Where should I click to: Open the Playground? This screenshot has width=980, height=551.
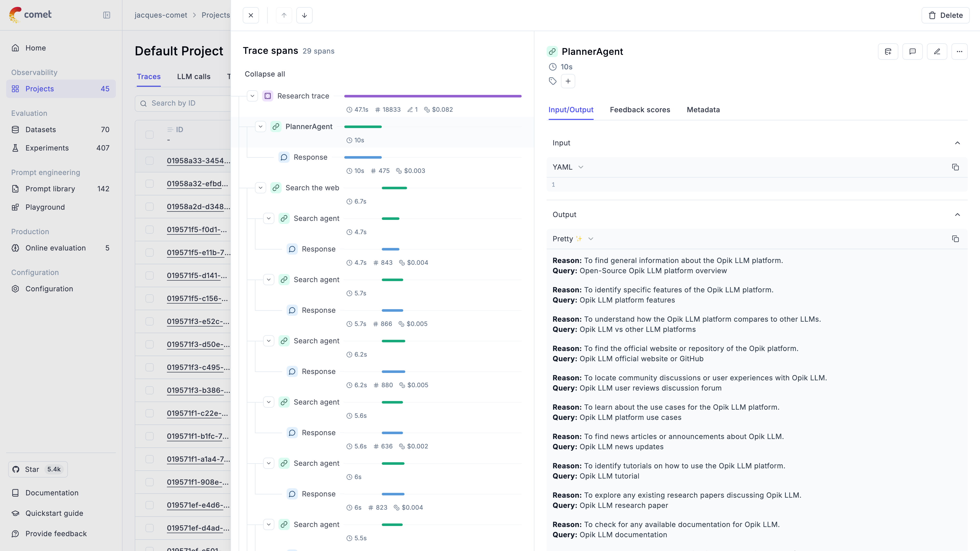pyautogui.click(x=61, y=207)
